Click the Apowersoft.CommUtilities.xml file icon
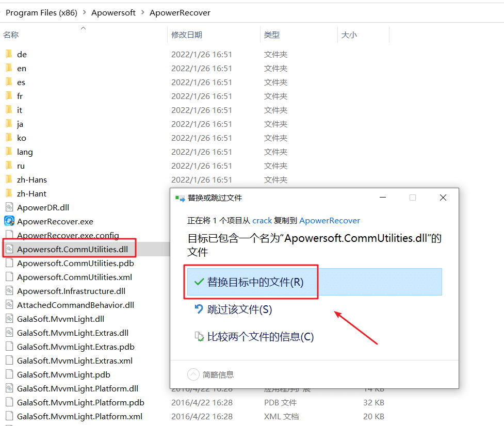 click(9, 277)
